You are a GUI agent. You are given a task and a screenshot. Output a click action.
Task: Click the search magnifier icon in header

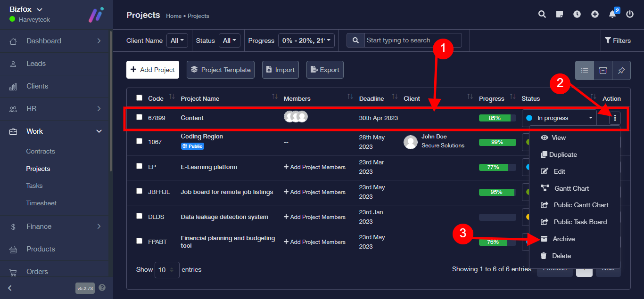542,14
